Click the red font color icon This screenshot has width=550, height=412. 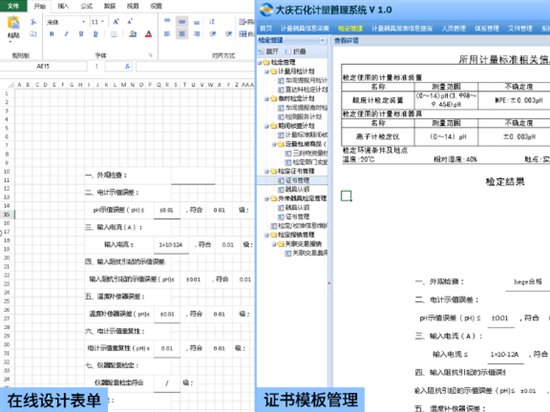[148, 34]
